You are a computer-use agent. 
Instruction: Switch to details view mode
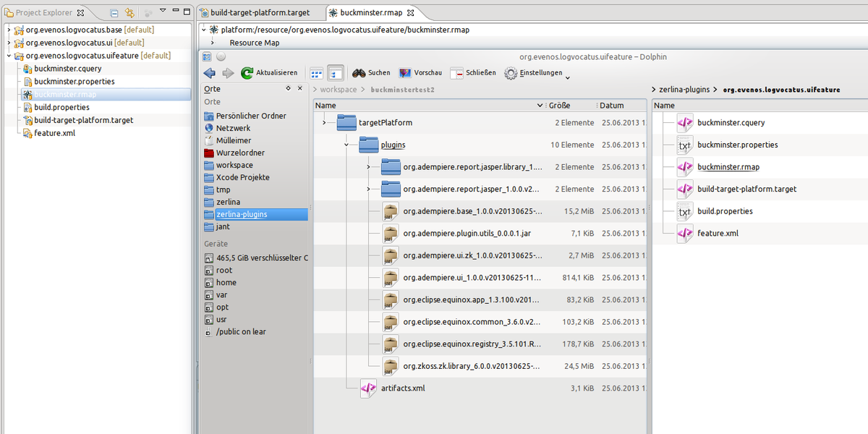(x=335, y=73)
